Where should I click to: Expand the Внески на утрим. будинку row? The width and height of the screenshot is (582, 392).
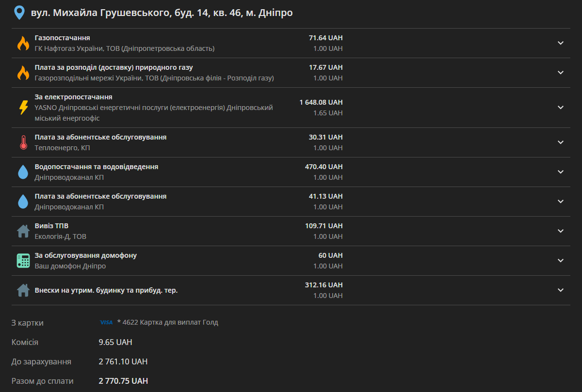[x=561, y=290]
